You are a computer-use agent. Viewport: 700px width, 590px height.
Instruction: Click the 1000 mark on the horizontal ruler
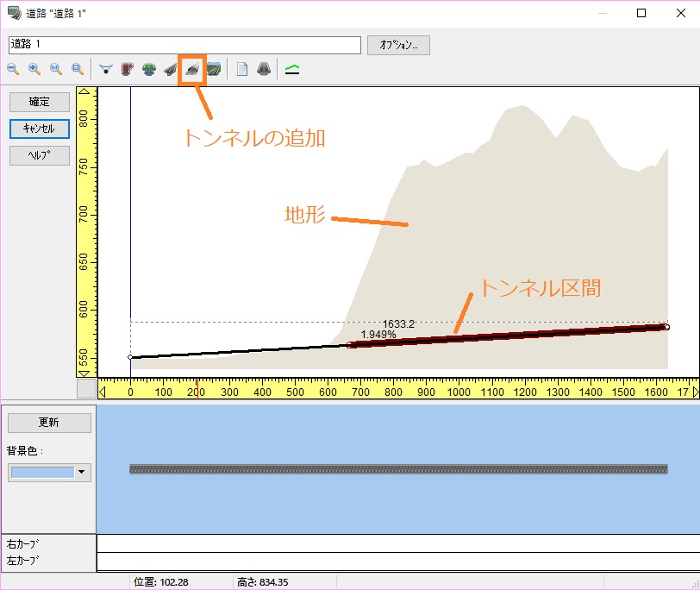pos(459,392)
